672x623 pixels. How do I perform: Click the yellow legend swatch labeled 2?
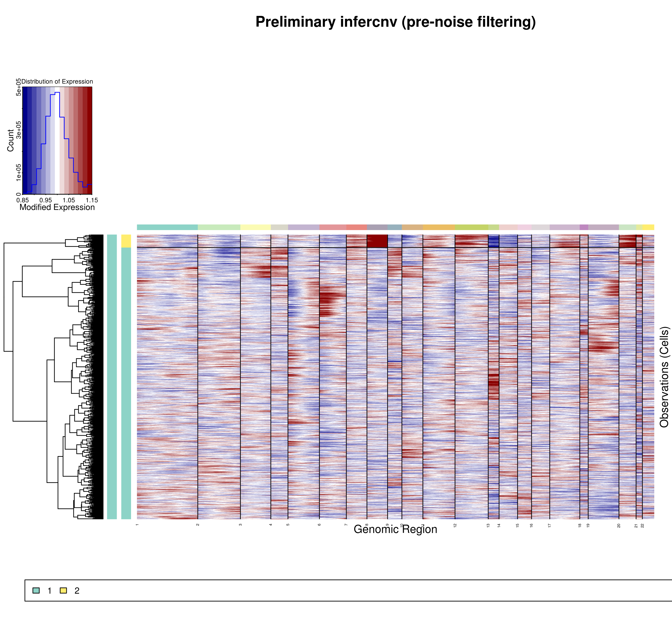63,590
